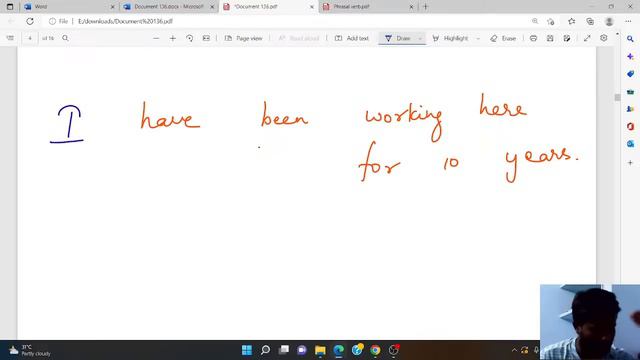Print the PDF document

(x=533, y=38)
